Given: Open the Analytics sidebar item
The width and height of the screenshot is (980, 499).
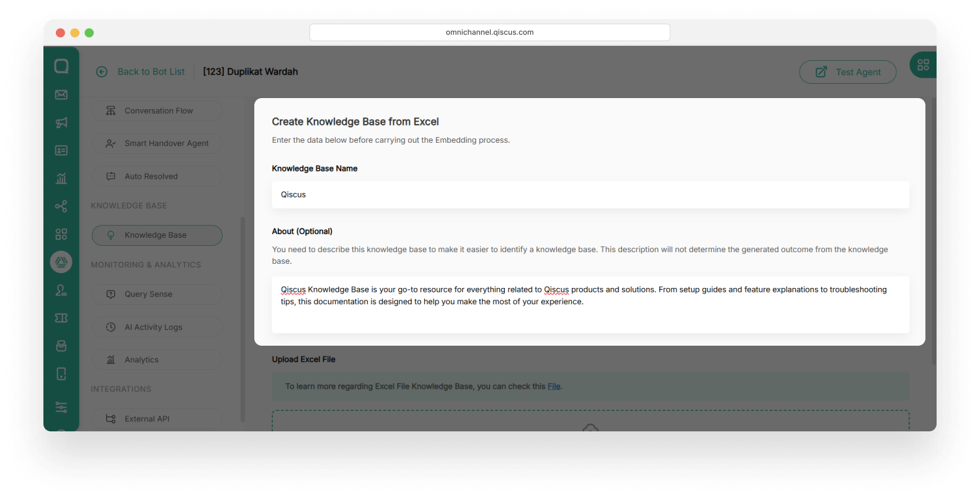Looking at the screenshot, I should click(x=157, y=360).
